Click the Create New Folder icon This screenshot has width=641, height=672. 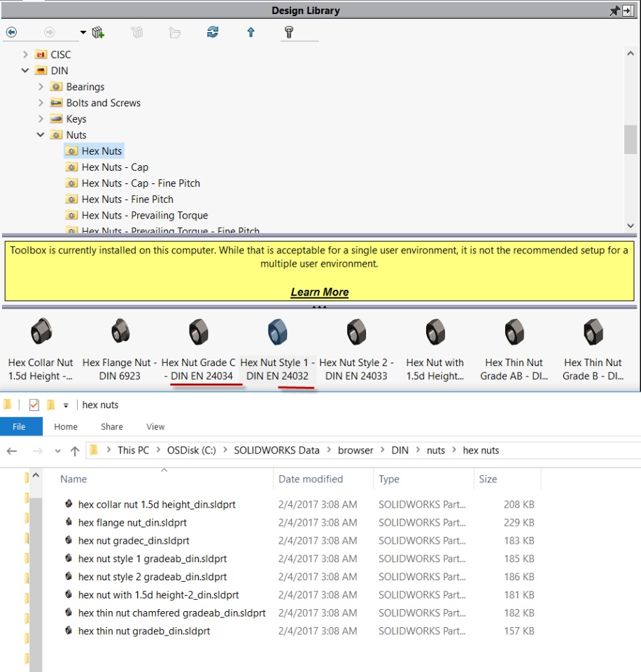[x=174, y=32]
